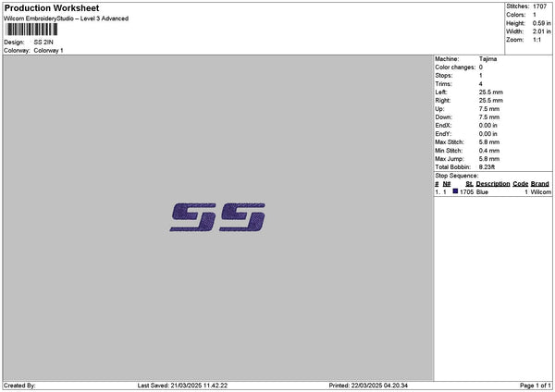Image resolution: width=555 pixels, height=392 pixels.
Task: Click the zoom value '1:1'
Action: (536, 40)
